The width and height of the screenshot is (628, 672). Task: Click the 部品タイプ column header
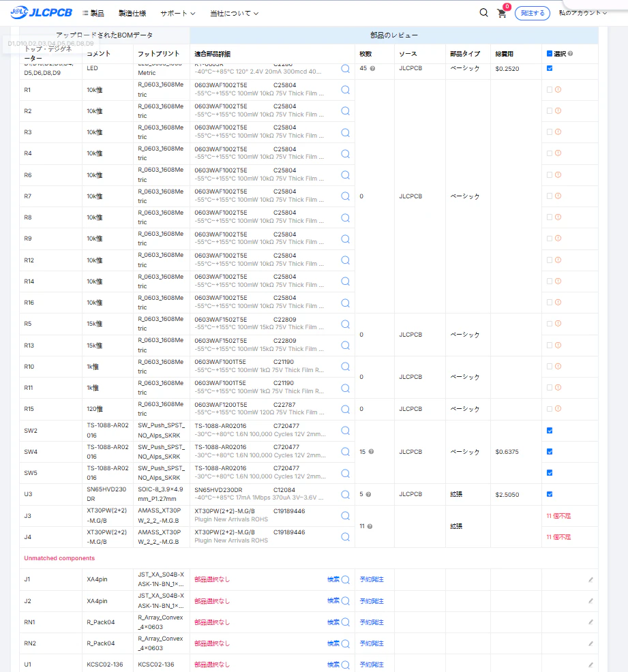[465, 54]
